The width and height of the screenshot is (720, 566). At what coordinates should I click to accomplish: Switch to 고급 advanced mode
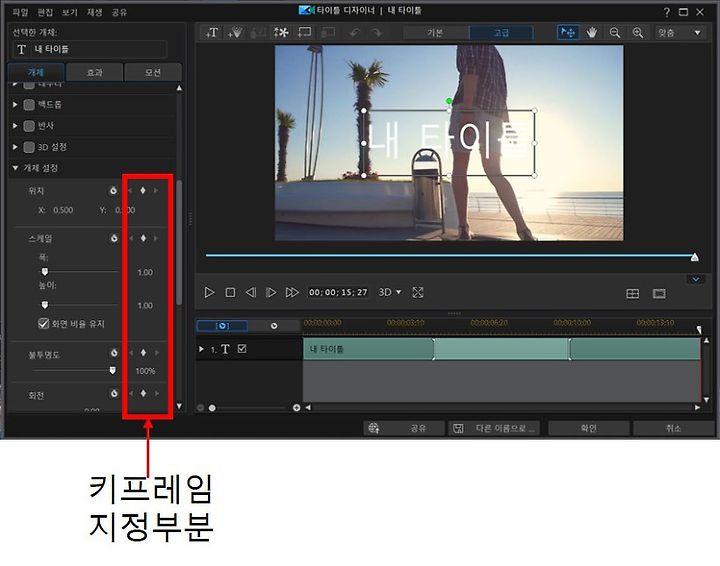click(x=501, y=33)
